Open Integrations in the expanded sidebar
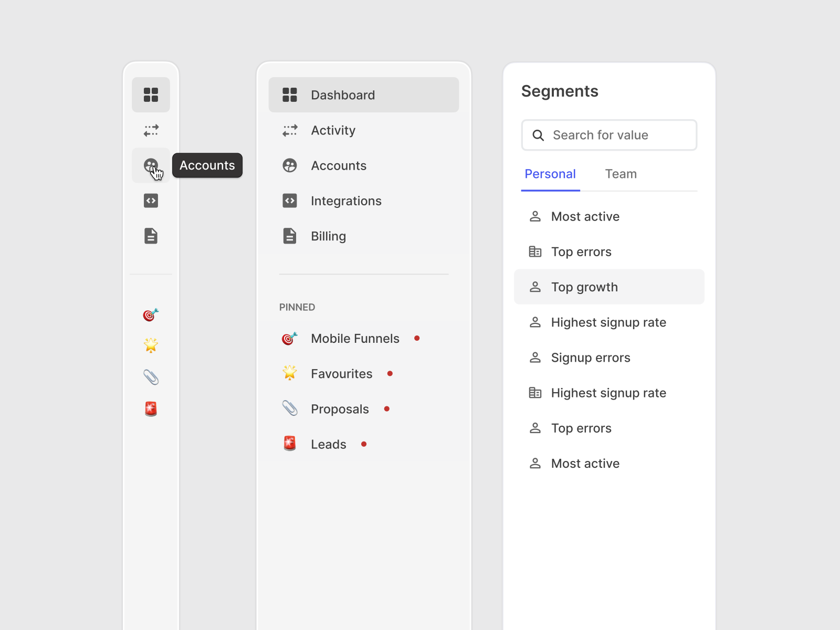Screen dimensions: 840x630 pos(345,201)
